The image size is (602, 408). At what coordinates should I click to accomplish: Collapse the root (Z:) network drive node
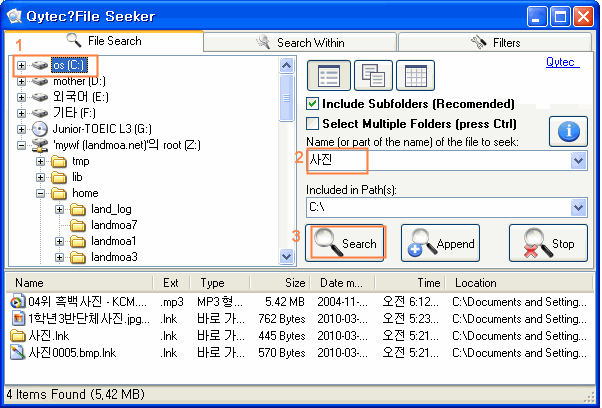[22, 145]
